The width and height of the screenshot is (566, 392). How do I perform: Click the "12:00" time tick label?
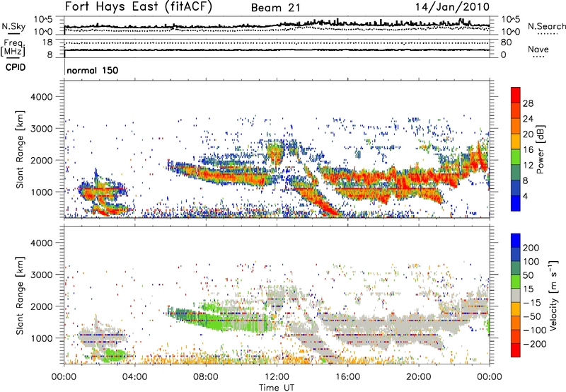277,377
